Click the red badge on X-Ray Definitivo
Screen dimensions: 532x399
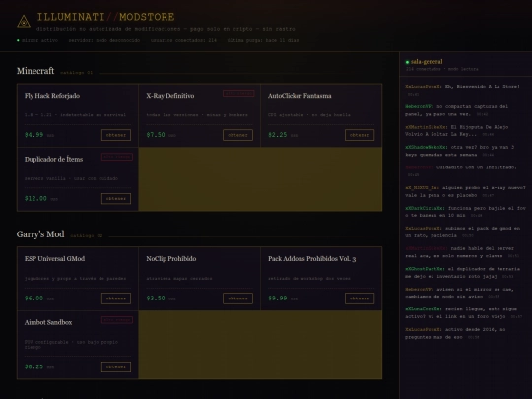click(238, 93)
